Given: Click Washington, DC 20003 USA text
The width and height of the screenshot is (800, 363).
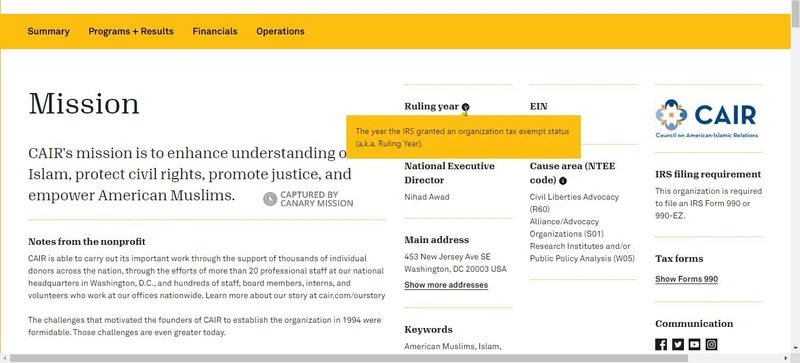Looking at the screenshot, I should [455, 269].
